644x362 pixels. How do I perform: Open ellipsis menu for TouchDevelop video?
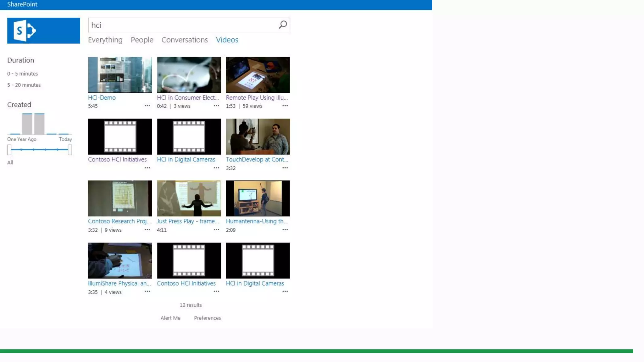click(285, 168)
